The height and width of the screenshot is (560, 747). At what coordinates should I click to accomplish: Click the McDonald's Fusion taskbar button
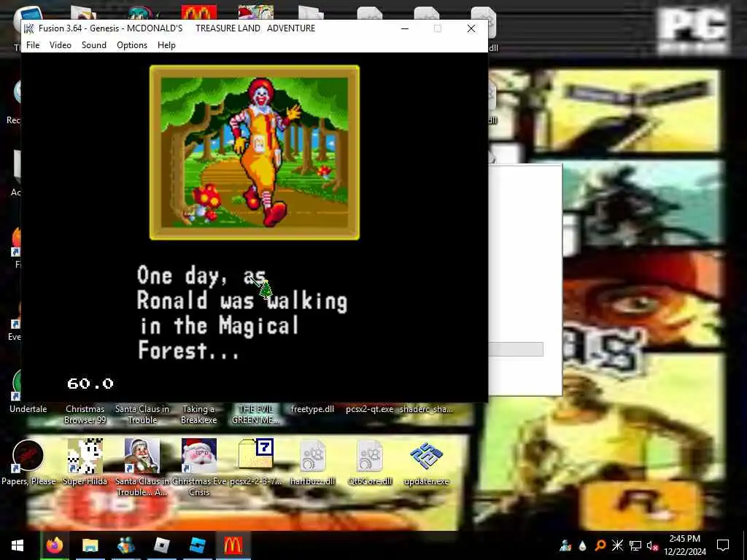(x=233, y=545)
